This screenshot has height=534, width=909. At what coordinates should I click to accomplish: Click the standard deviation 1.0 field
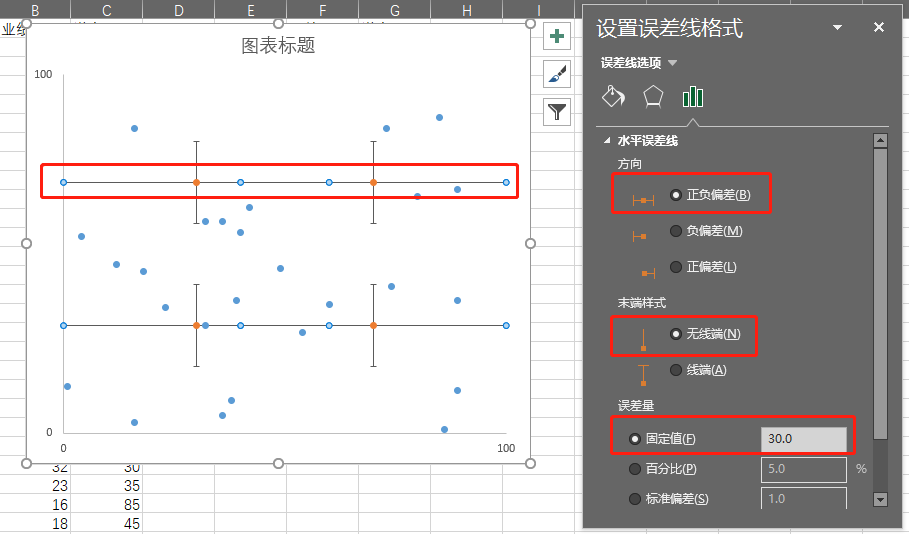(x=803, y=498)
